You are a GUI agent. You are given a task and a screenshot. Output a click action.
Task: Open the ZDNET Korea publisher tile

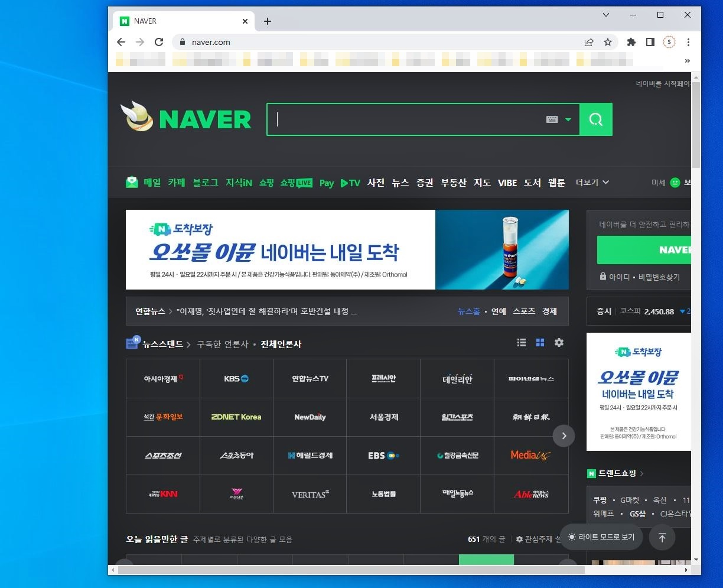coord(236,417)
